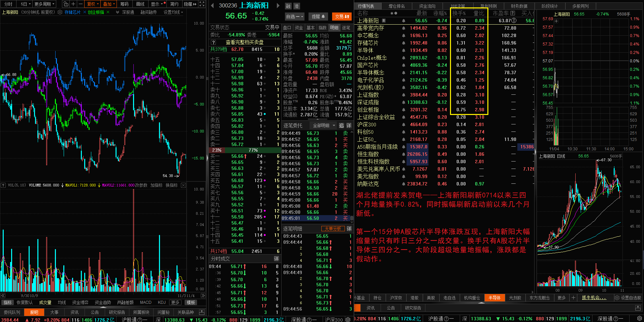The width and height of the screenshot is (644, 322).
Task: Open the 叠加 overlay dropdown
Action: 109,4
